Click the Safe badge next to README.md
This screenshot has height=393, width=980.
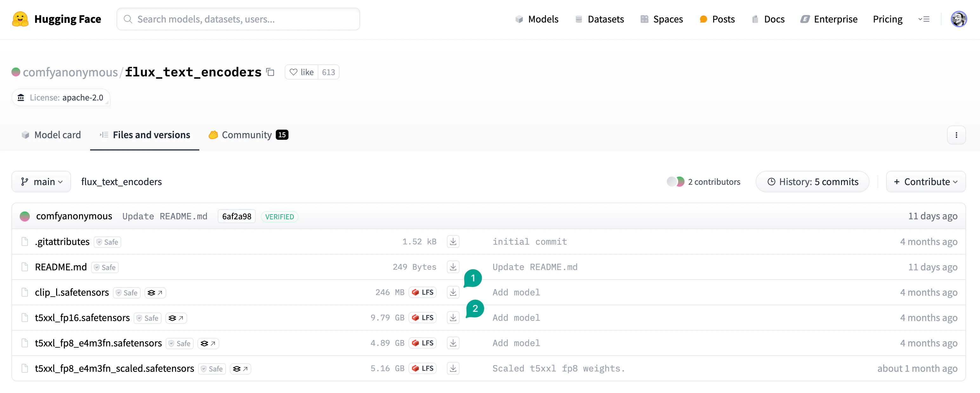[105, 267]
